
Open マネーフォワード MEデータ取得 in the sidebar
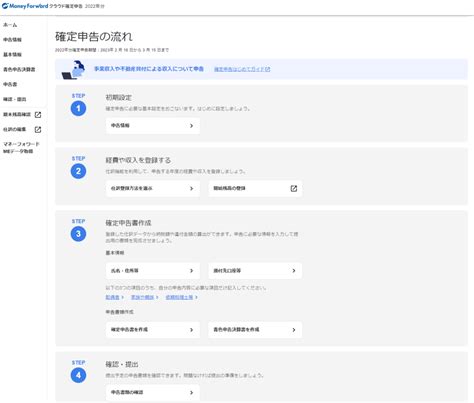[x=21, y=147]
